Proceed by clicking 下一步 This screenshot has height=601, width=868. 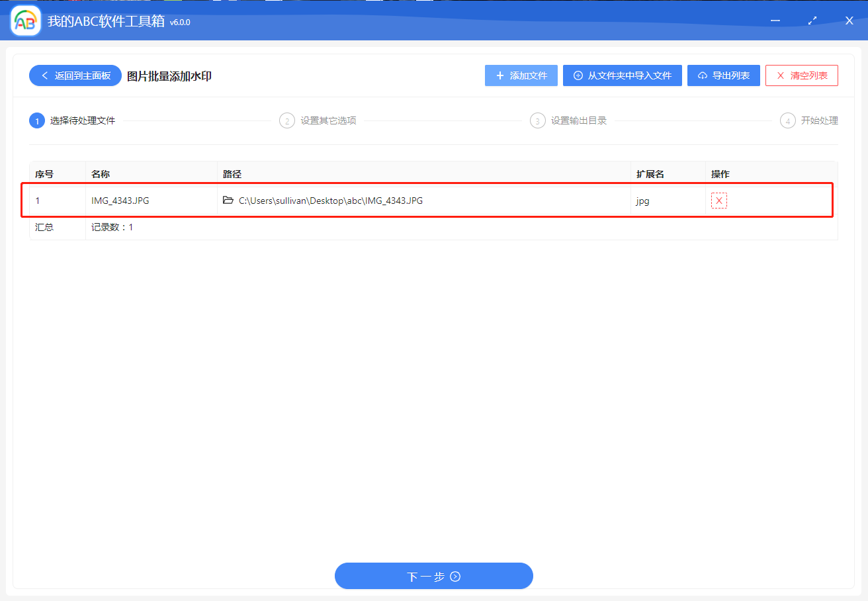433,576
